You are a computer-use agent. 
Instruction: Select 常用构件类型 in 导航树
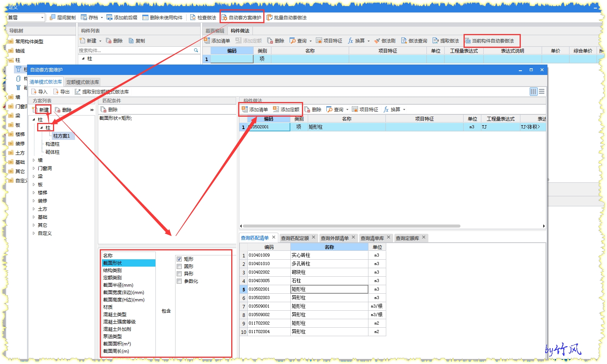29,41
